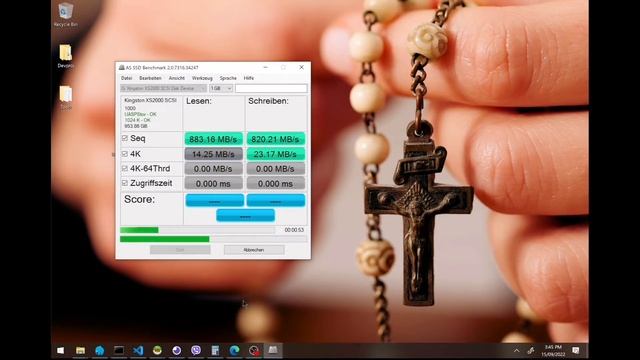Open the Sprache menu
The image size is (640, 360).
pos(228,78)
